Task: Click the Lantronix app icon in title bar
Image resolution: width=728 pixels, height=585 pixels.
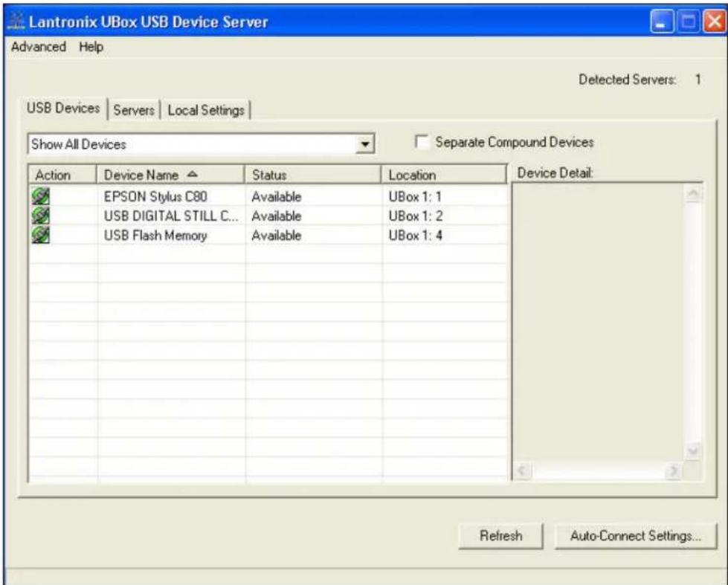Action: (16, 22)
